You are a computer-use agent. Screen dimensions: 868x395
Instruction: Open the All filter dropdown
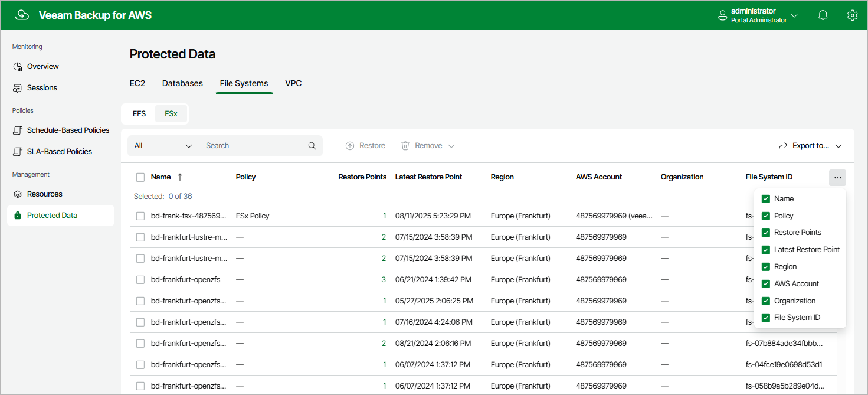click(163, 146)
